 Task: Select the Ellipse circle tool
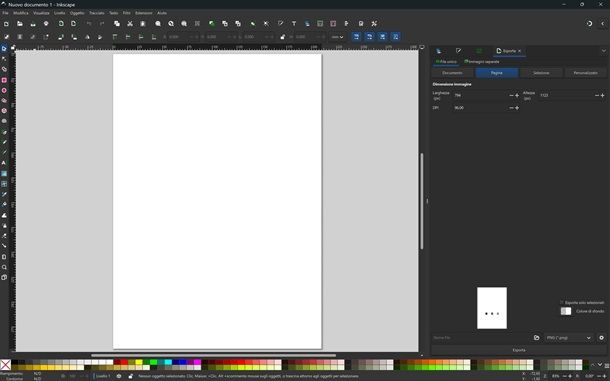(4, 90)
